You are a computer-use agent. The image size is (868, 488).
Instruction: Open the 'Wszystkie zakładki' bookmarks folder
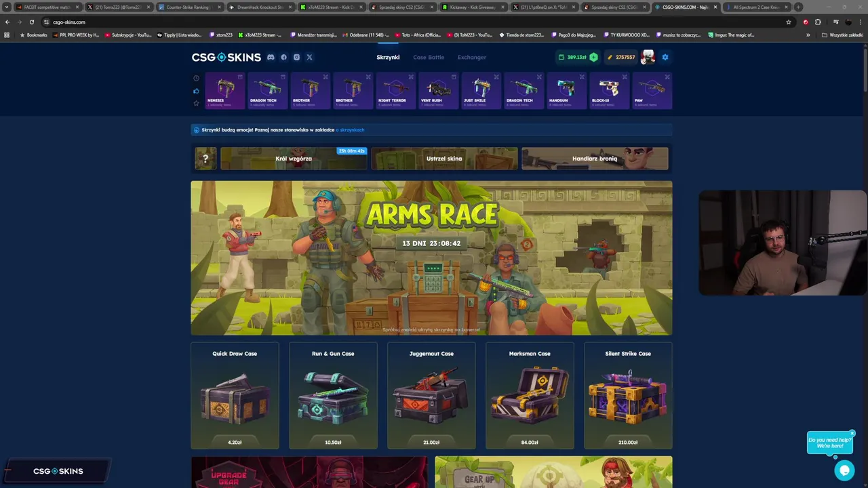[x=842, y=35]
